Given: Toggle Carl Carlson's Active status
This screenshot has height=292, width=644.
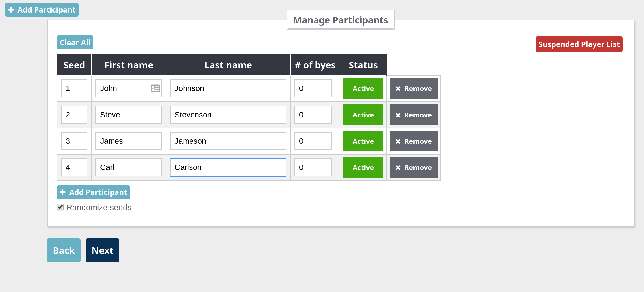Looking at the screenshot, I should pos(363,167).
